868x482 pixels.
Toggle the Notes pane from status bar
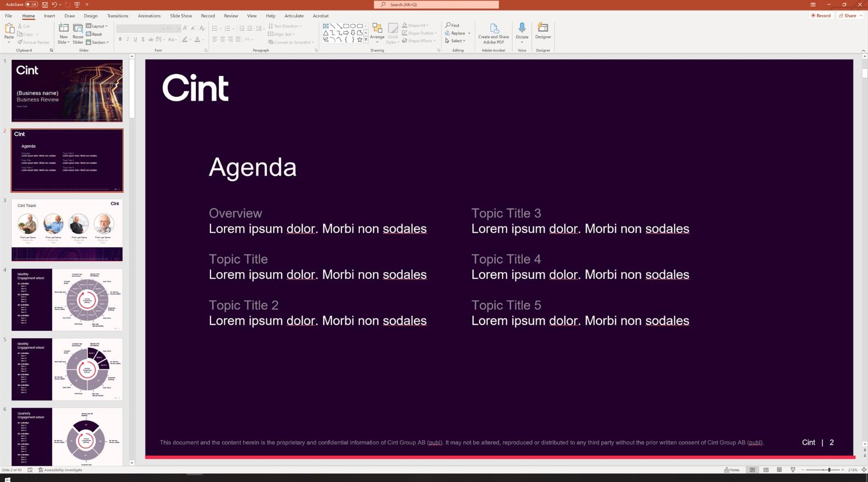tap(732, 470)
